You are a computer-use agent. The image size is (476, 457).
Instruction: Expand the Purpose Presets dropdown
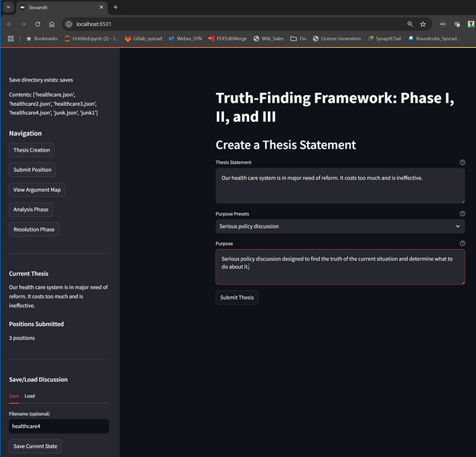point(340,226)
